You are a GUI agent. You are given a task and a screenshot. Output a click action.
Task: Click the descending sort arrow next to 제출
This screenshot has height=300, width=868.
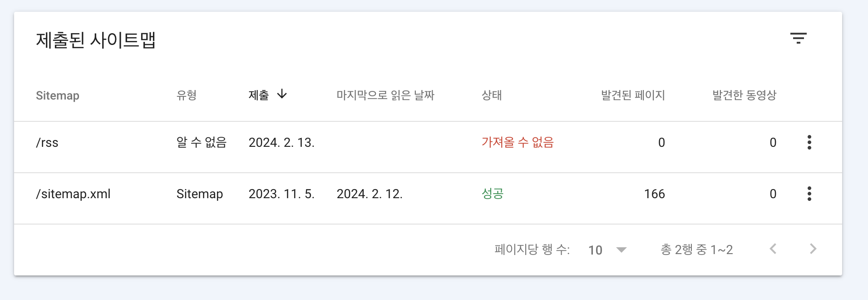(283, 95)
